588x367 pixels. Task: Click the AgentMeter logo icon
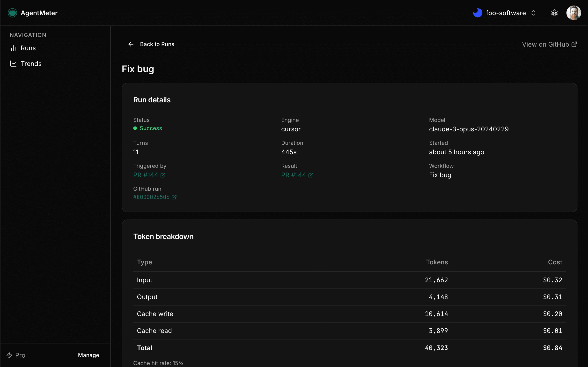[12, 13]
